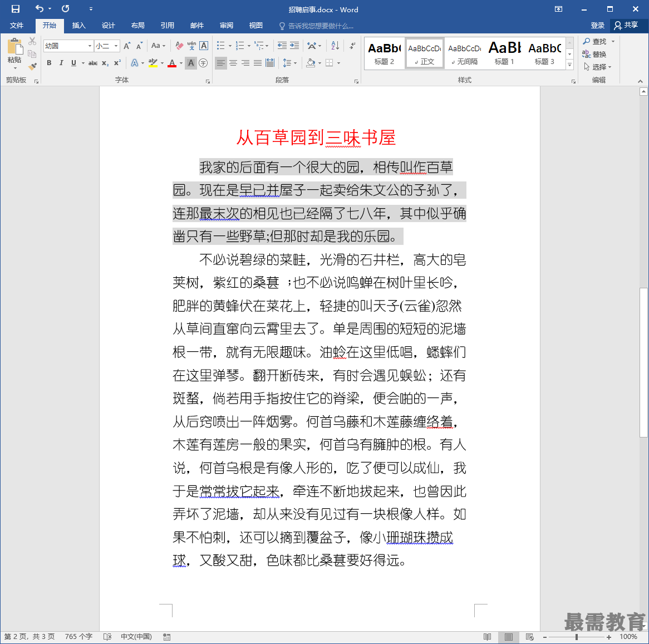Show or hide paragraph marks
Viewport: 649px width, 644px height.
tap(352, 46)
